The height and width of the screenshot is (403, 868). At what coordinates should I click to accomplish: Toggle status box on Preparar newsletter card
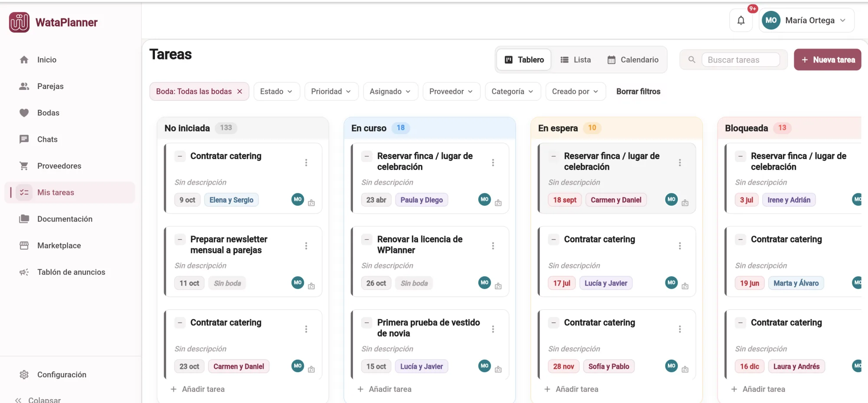pos(180,239)
